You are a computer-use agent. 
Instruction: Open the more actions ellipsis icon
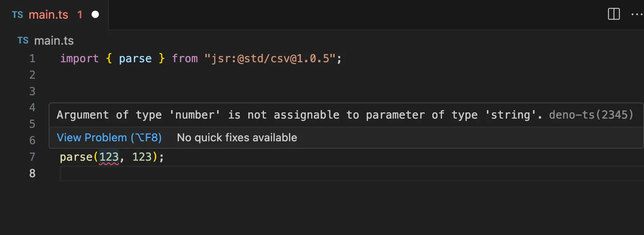tap(636, 15)
